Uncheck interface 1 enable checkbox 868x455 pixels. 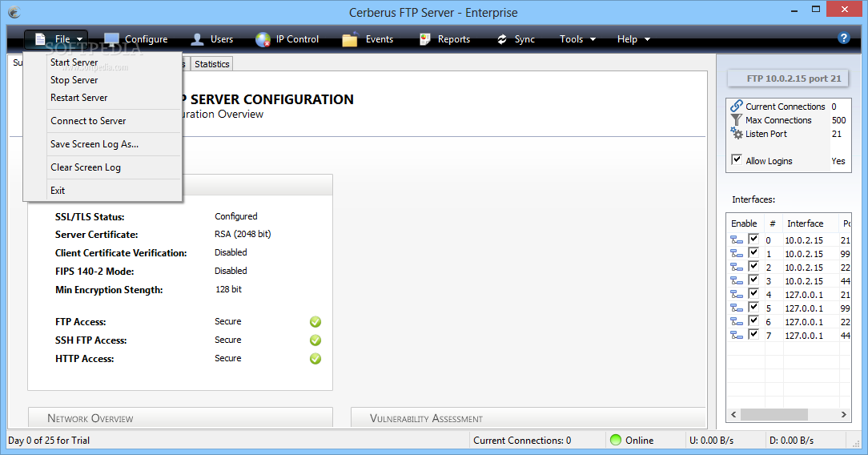click(x=753, y=252)
